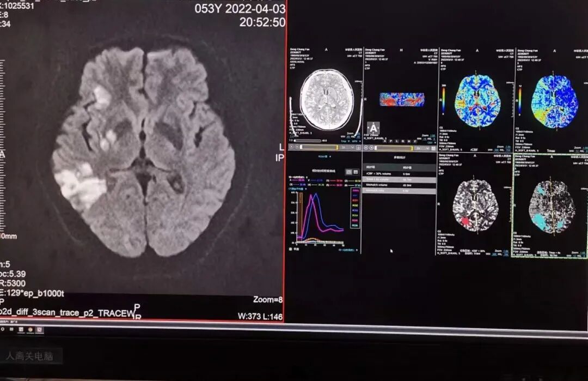Click W:373 L:146 window level text
The width and height of the screenshot is (588, 381).
coord(260,317)
